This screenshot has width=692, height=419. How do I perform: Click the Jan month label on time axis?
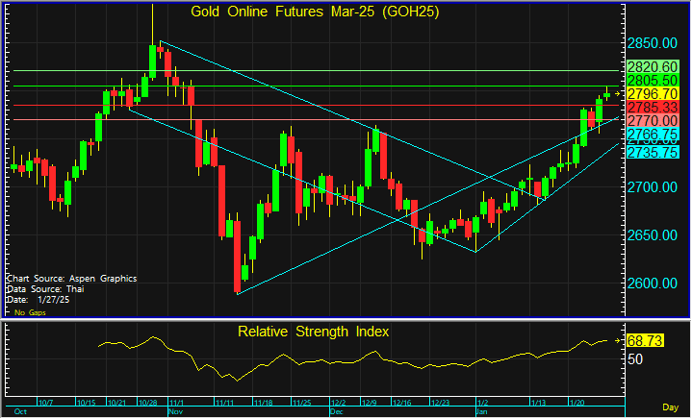(480, 411)
